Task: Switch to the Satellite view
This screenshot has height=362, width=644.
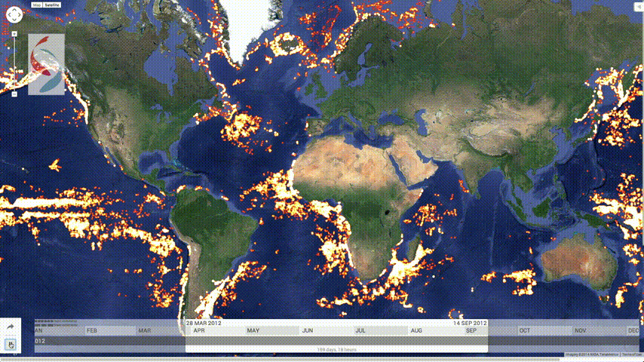Action: coord(51,5)
